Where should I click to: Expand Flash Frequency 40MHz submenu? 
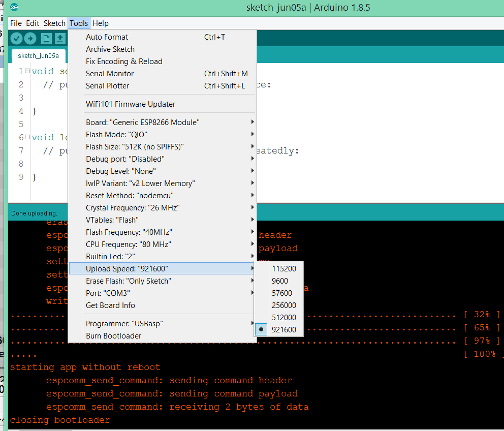(x=162, y=233)
